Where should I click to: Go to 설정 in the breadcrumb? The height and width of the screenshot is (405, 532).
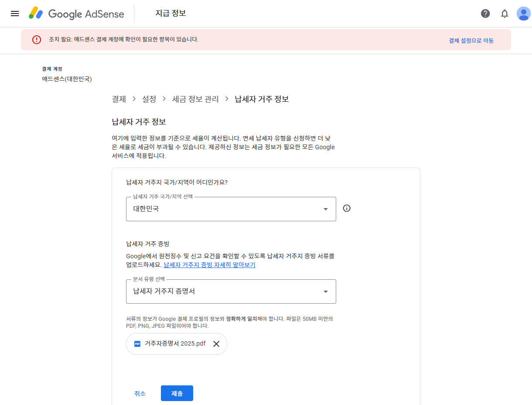click(x=149, y=99)
